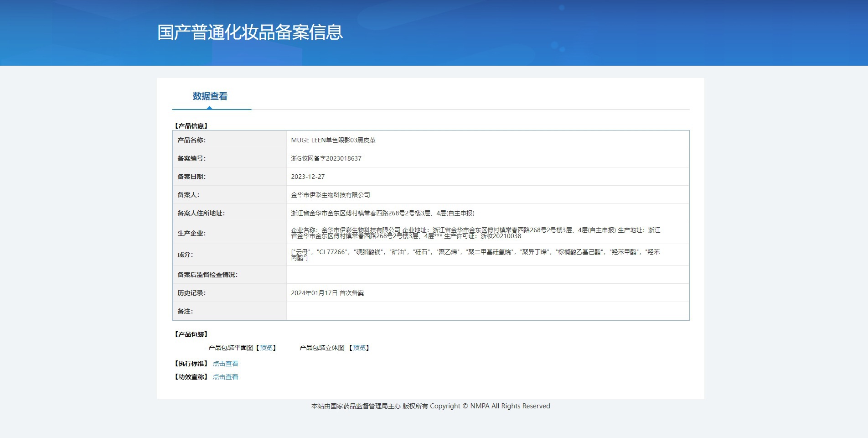Click the 执行标准 label
868x438 pixels.
tap(191, 364)
